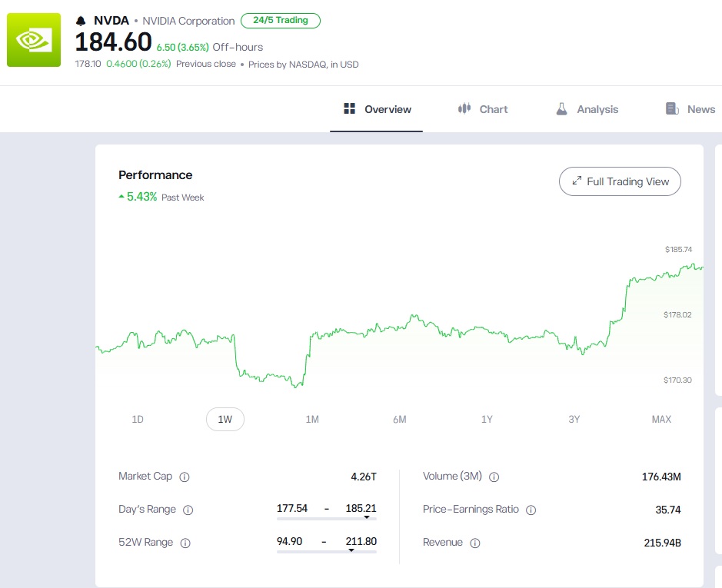This screenshot has height=588, width=722.
Task: Click the expand arrow in Full Trading View
Action: click(577, 181)
